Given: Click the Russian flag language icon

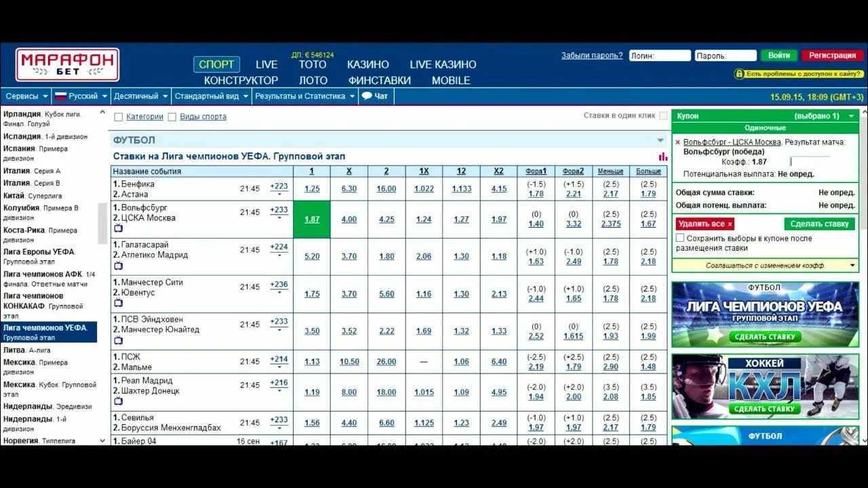Looking at the screenshot, I should pyautogui.click(x=60, y=96).
